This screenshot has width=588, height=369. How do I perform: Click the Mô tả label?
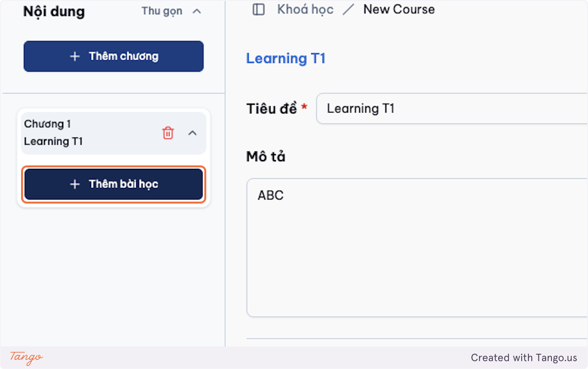tap(266, 157)
